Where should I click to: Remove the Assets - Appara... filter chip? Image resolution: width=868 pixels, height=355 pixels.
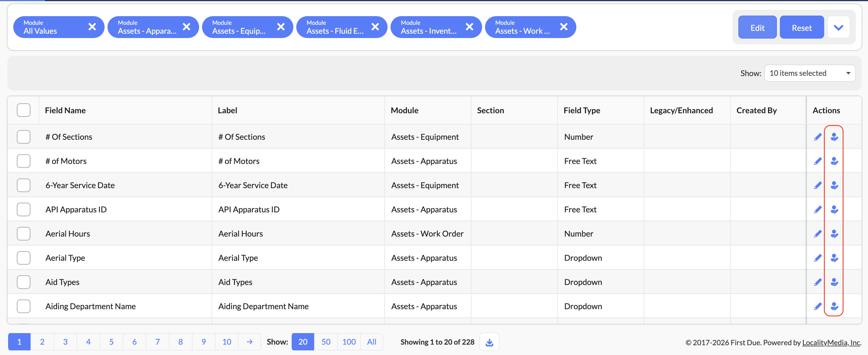[186, 27]
